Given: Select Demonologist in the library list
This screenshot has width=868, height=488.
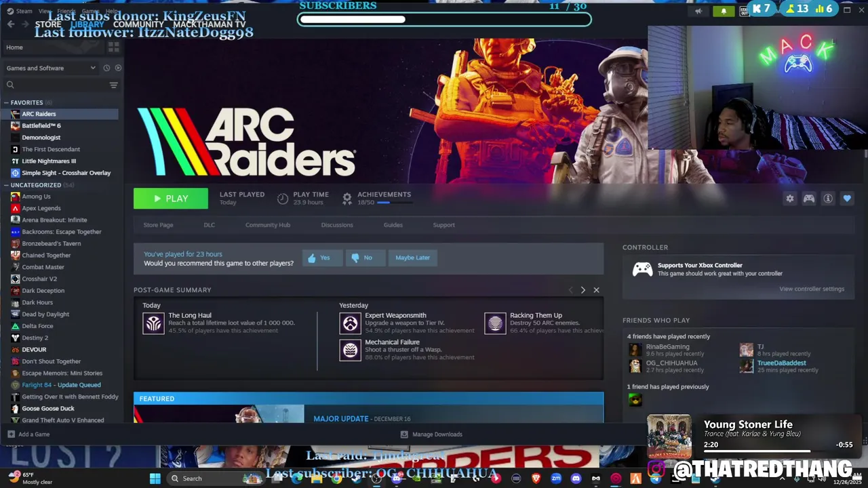Looking at the screenshot, I should [x=41, y=138].
